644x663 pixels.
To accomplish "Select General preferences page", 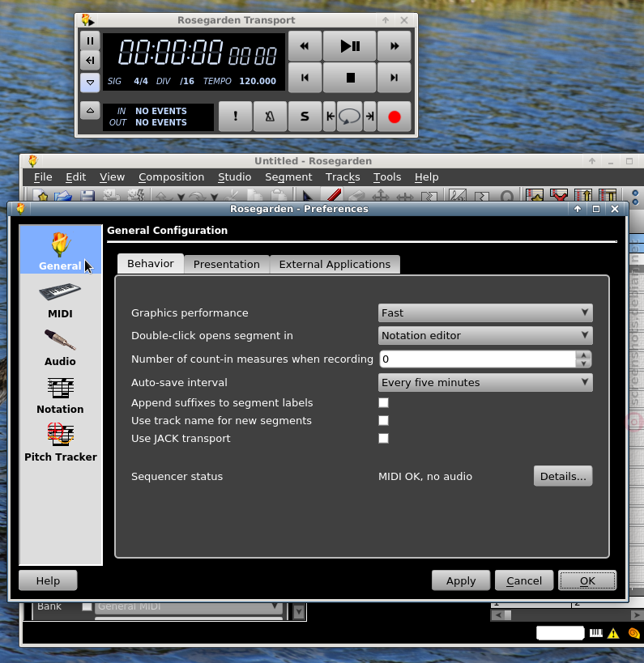I will tap(60, 249).
